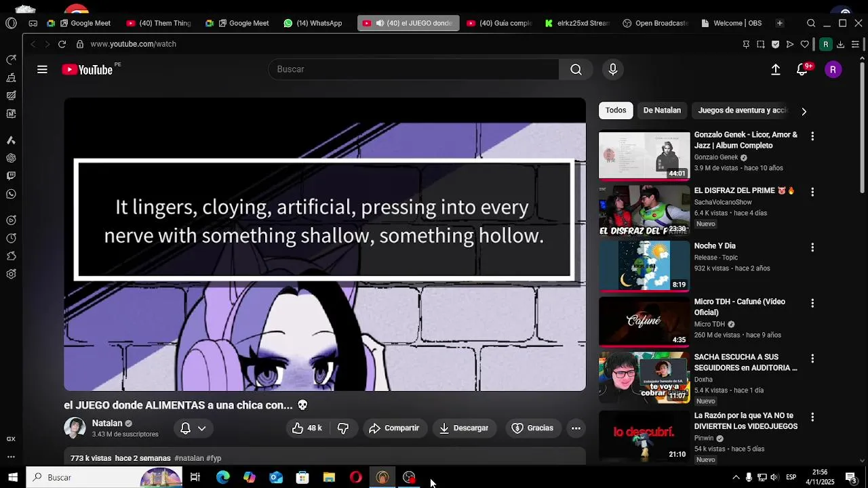Open browser Settings gear in sidebar

tap(11, 274)
